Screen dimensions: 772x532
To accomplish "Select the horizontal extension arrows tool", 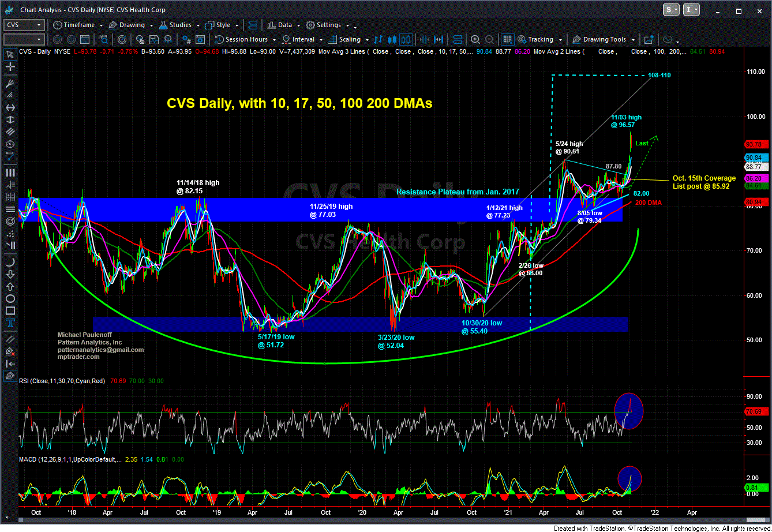I will [10, 107].
